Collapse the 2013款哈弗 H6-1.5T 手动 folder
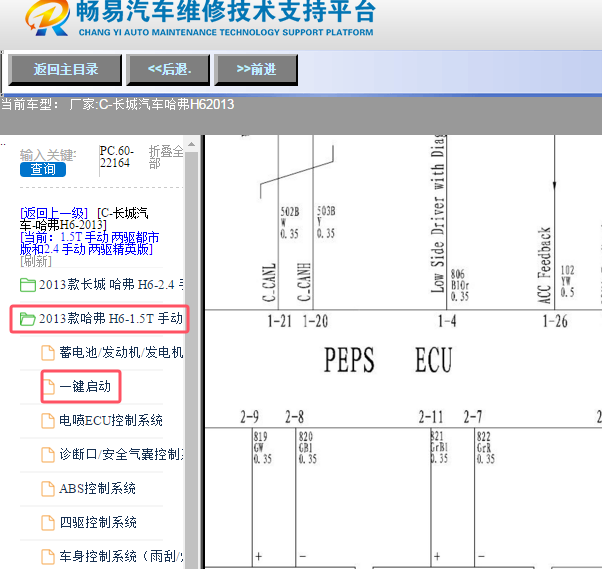The image size is (602, 569). (x=111, y=318)
